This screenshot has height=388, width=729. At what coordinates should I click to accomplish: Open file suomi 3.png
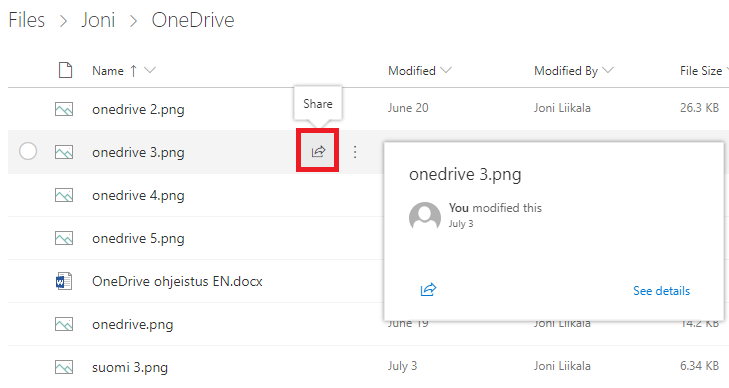pyautogui.click(x=130, y=368)
